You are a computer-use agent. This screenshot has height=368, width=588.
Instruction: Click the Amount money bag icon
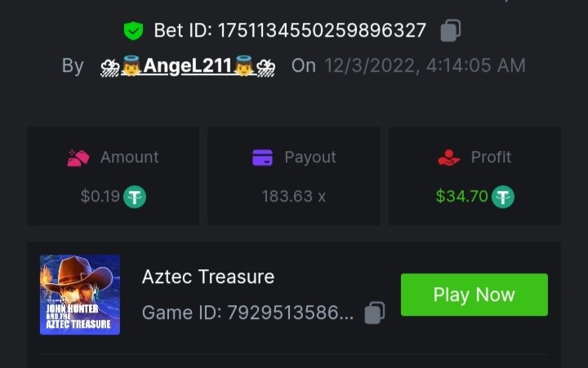[x=78, y=157]
